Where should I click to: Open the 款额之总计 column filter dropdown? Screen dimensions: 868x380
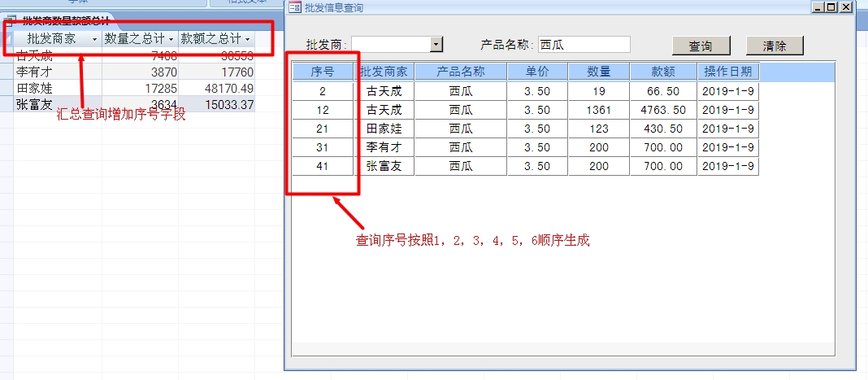[247, 39]
